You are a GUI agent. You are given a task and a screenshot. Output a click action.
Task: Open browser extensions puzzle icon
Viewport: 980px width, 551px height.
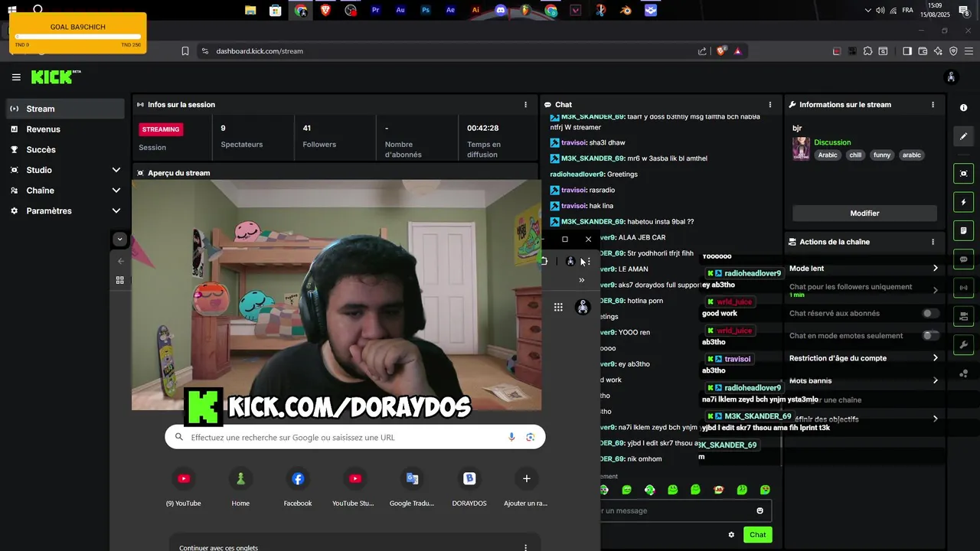[867, 51]
